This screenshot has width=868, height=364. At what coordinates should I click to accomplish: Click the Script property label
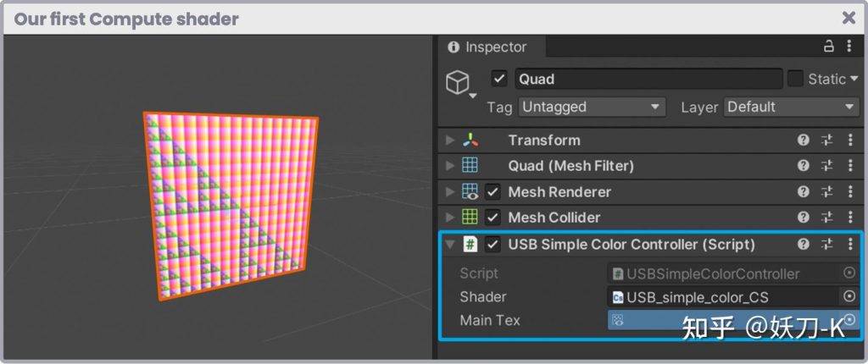479,273
